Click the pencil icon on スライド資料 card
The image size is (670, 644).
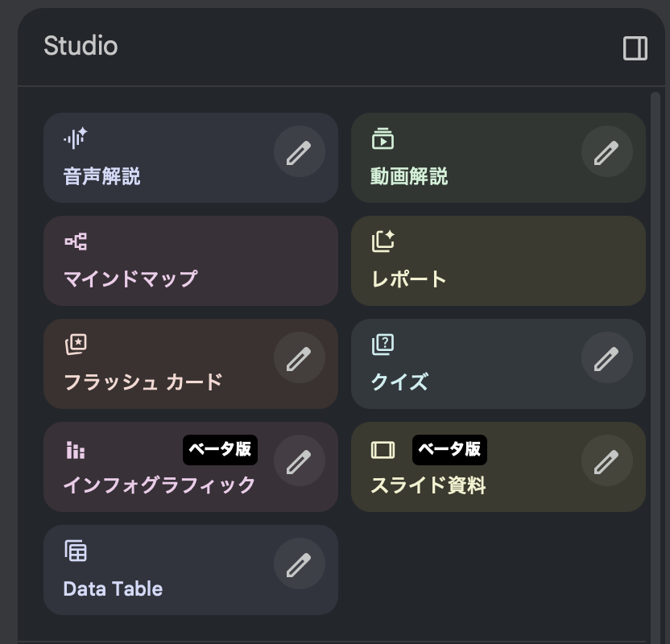pos(606,461)
